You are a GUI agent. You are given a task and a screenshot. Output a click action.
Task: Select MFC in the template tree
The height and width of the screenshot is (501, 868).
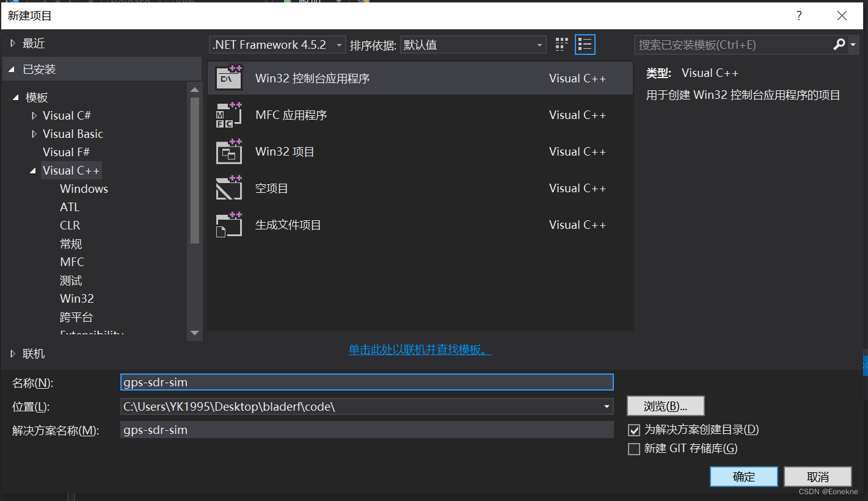point(72,262)
